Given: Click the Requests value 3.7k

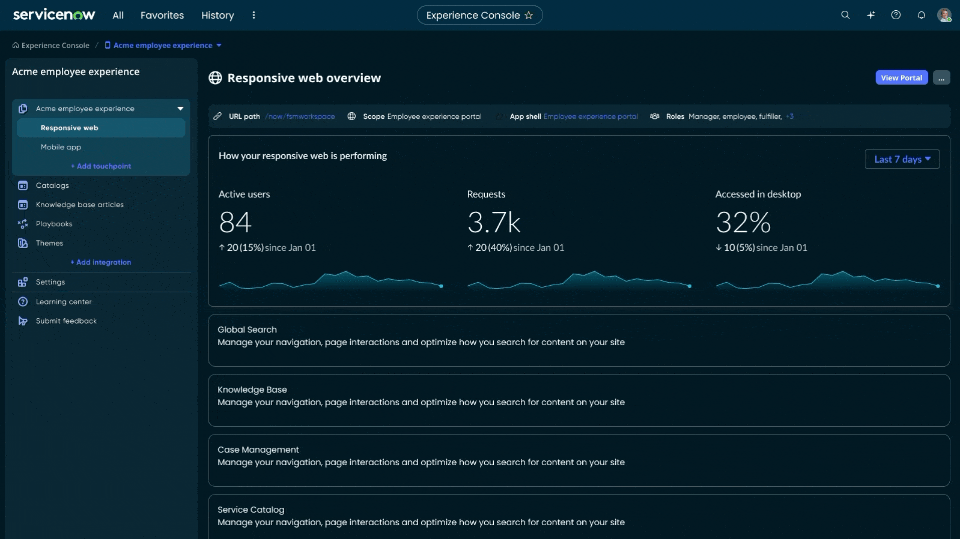Looking at the screenshot, I should click(x=494, y=222).
